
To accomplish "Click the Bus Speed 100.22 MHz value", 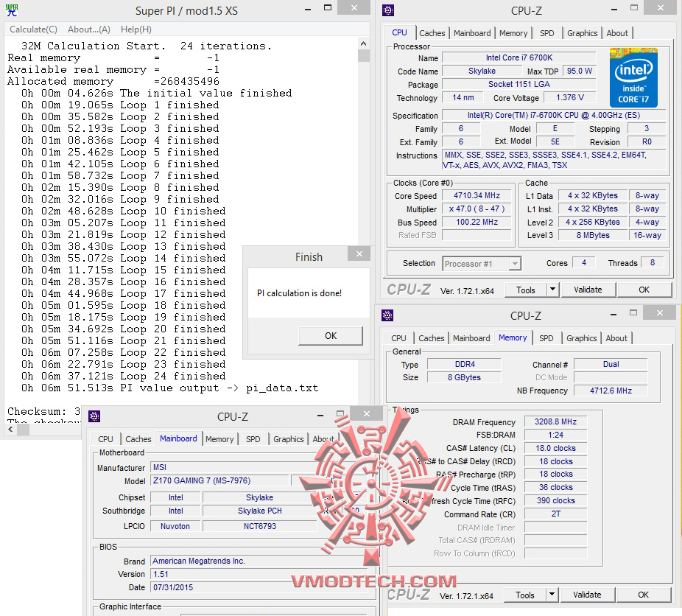I will (477, 222).
